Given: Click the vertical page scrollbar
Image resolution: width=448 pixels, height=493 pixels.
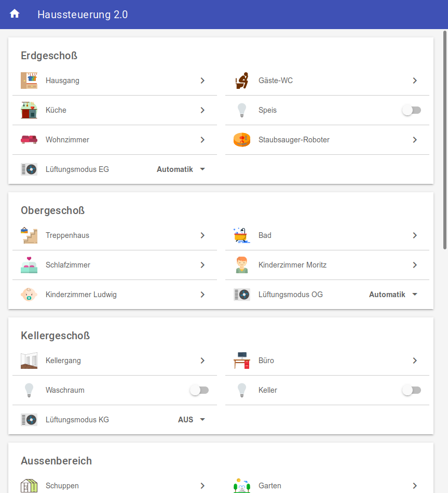Looking at the screenshot, I should coord(445,140).
